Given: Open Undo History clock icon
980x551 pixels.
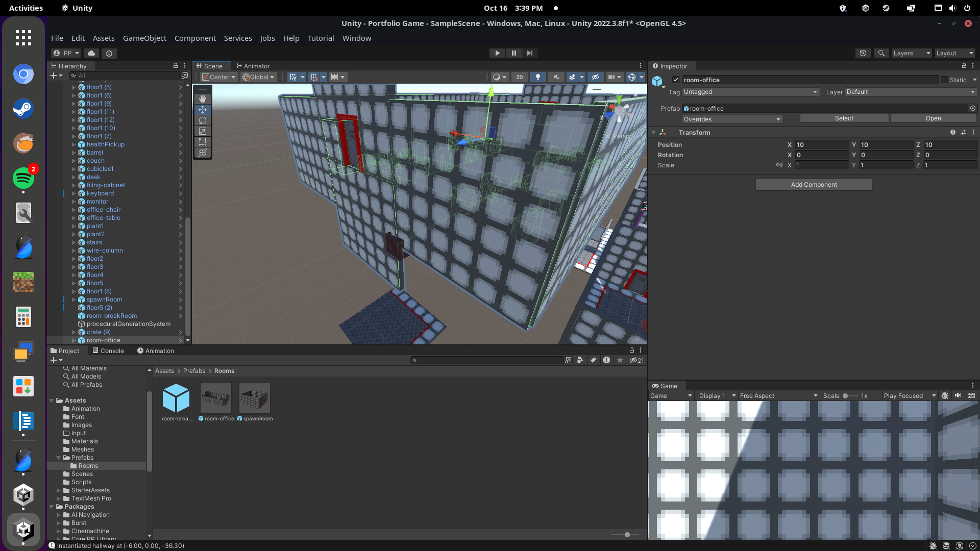Looking at the screenshot, I should [863, 53].
